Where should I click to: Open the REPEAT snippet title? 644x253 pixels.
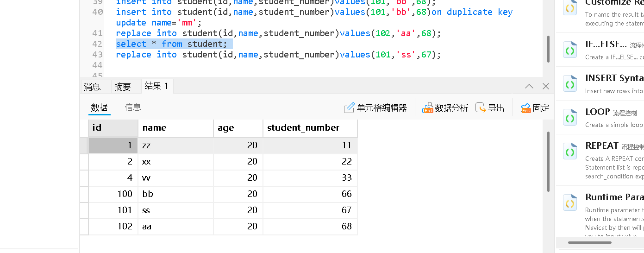click(x=602, y=146)
